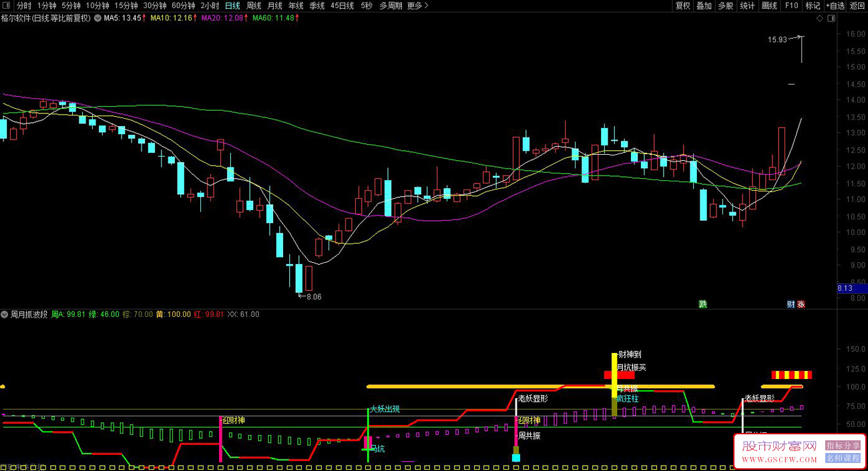
Task: Click the MA60: 11.48 value
Action: 272,18
